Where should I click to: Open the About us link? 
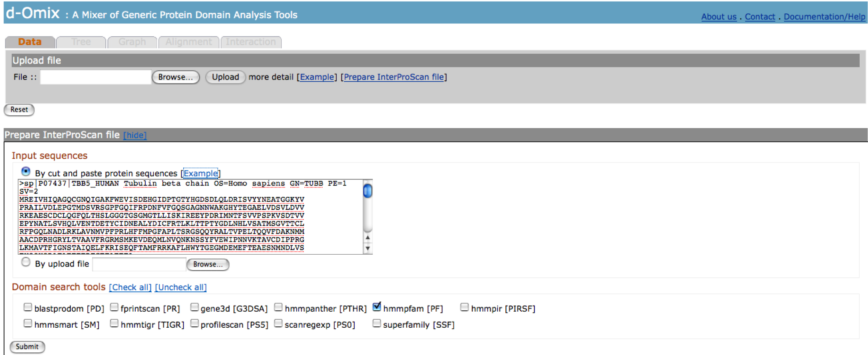[719, 16]
